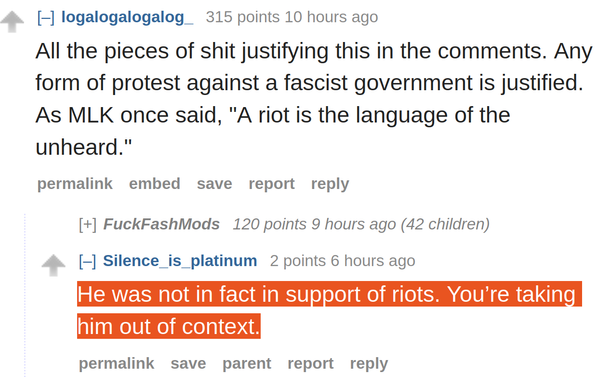Click embed under the top comment
611x377 pixels.
click(155, 184)
